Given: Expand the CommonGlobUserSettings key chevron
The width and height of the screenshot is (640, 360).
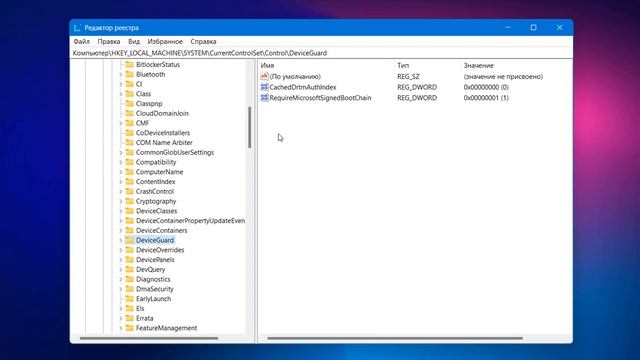Looking at the screenshot, I should 121,153.
